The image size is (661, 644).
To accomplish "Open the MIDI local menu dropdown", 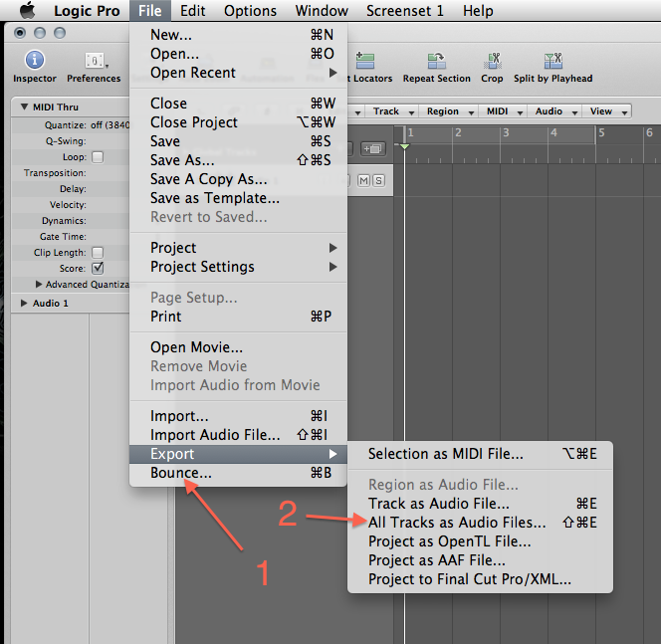I will pyautogui.click(x=503, y=111).
